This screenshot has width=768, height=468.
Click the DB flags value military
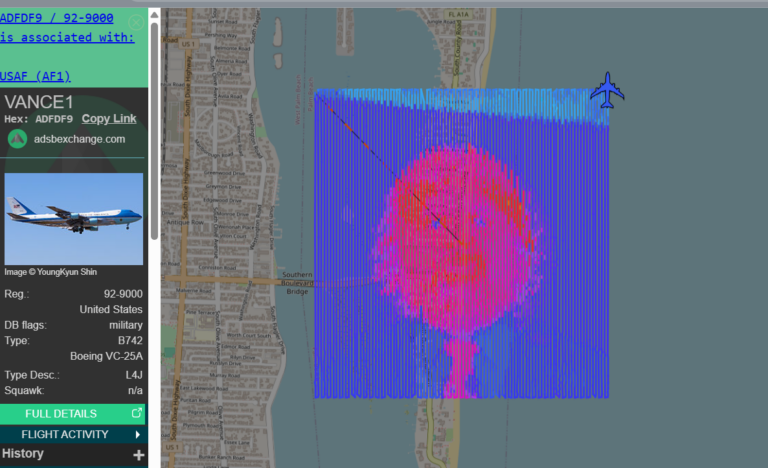[126, 325]
